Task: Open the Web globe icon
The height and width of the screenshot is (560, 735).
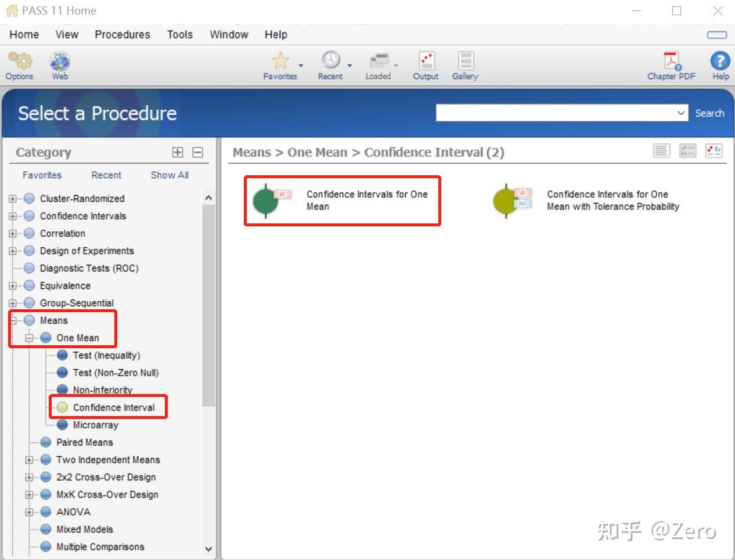Action: click(60, 61)
